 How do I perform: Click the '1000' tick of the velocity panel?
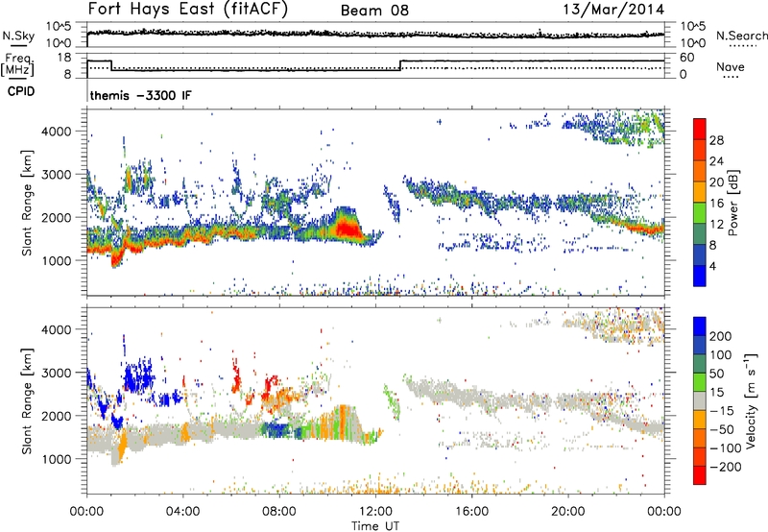click(x=56, y=459)
